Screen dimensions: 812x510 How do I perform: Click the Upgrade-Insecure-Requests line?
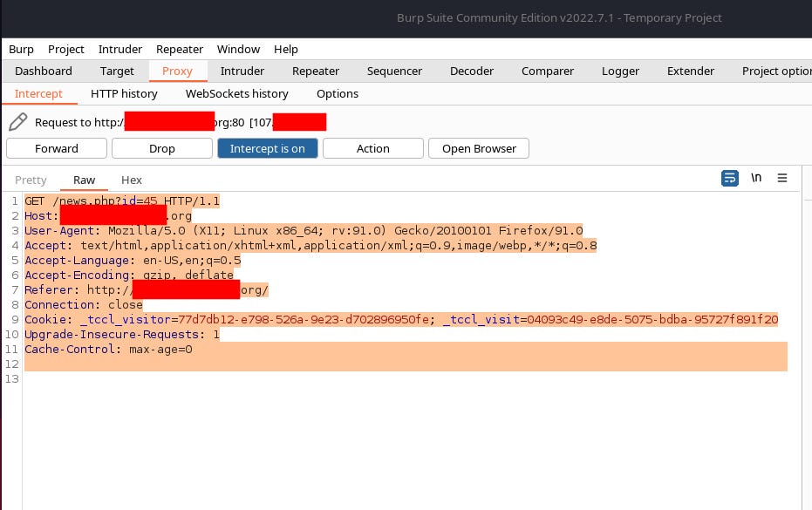122,335
